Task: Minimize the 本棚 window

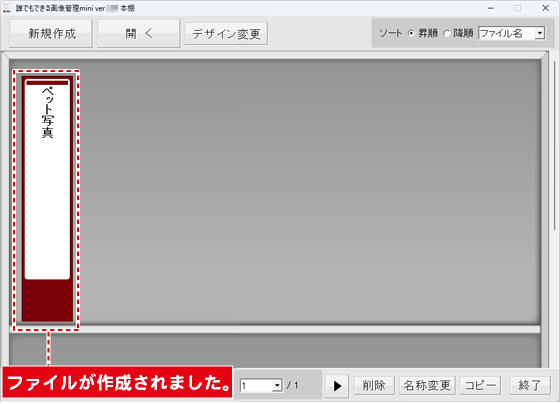Action: click(491, 8)
